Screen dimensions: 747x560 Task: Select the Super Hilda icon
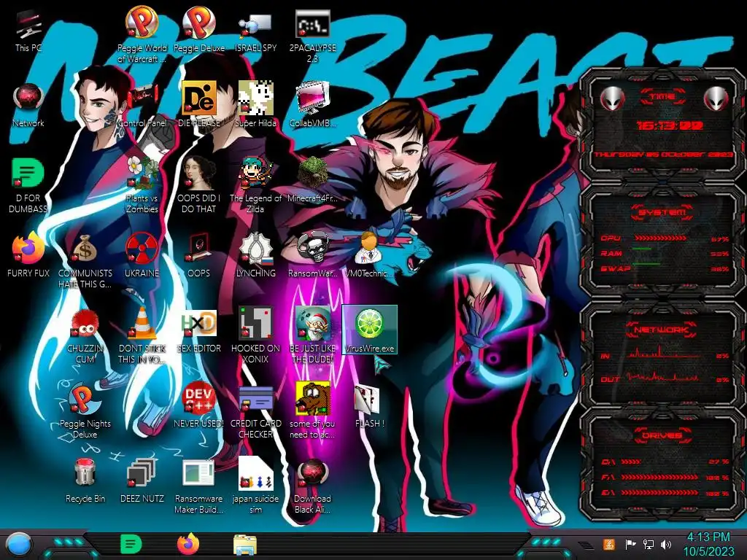(255, 105)
